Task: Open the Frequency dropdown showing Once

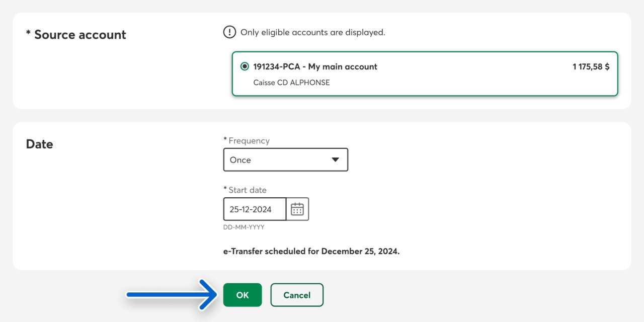Action: coord(285,160)
